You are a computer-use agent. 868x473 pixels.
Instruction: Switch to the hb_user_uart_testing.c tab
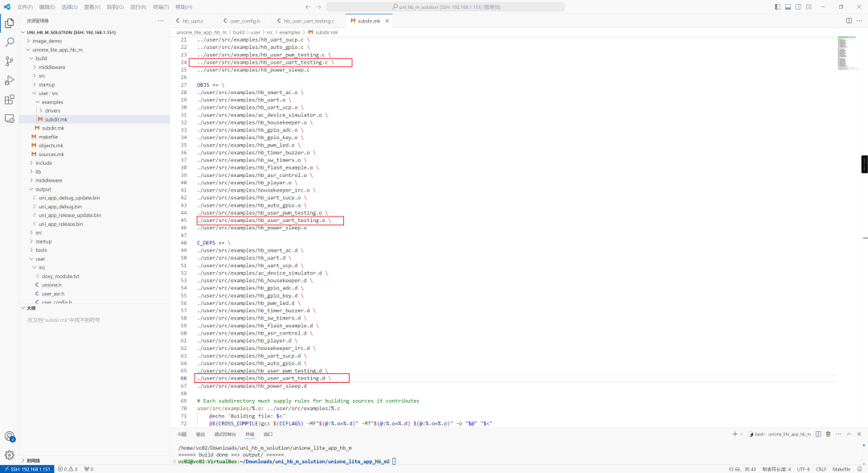pos(308,21)
